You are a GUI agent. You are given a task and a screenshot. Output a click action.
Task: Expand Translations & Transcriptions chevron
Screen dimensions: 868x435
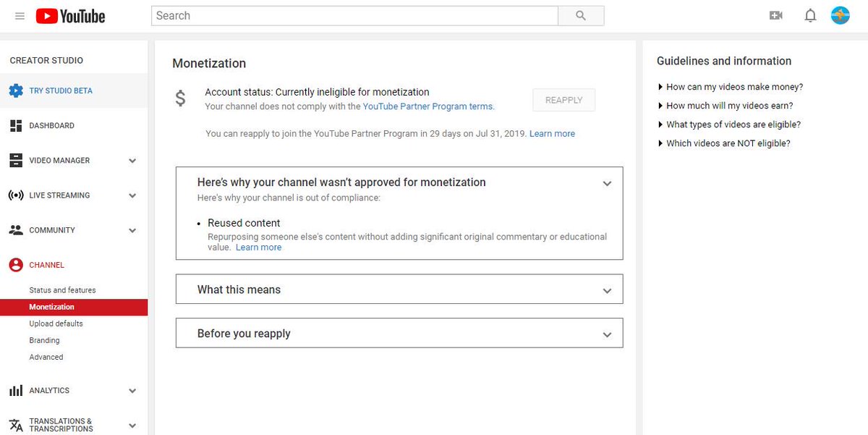132,426
